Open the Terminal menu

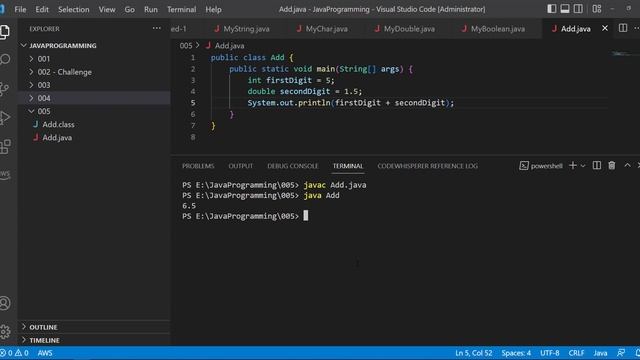pos(181,9)
